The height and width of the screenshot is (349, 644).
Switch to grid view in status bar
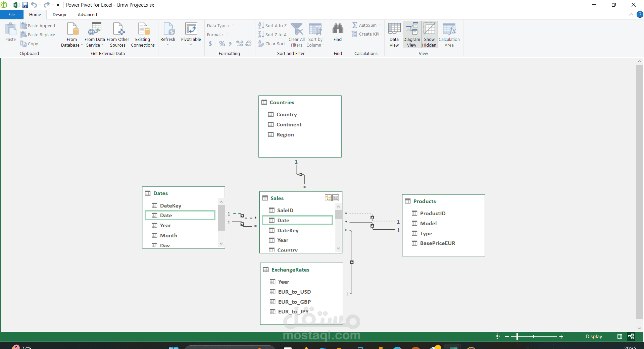620,336
